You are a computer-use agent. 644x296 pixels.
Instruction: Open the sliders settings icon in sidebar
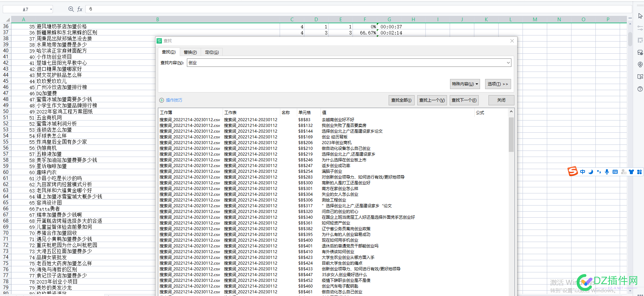click(x=640, y=28)
